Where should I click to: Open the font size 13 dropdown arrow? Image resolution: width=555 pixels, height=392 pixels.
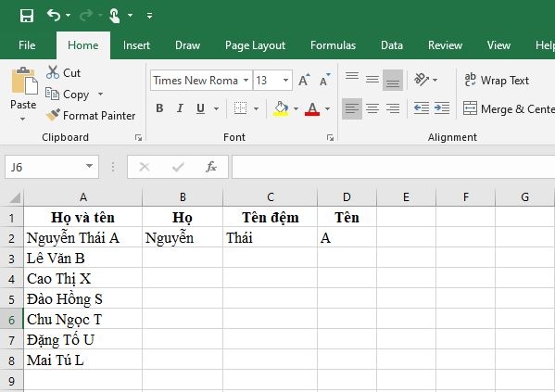tap(285, 81)
